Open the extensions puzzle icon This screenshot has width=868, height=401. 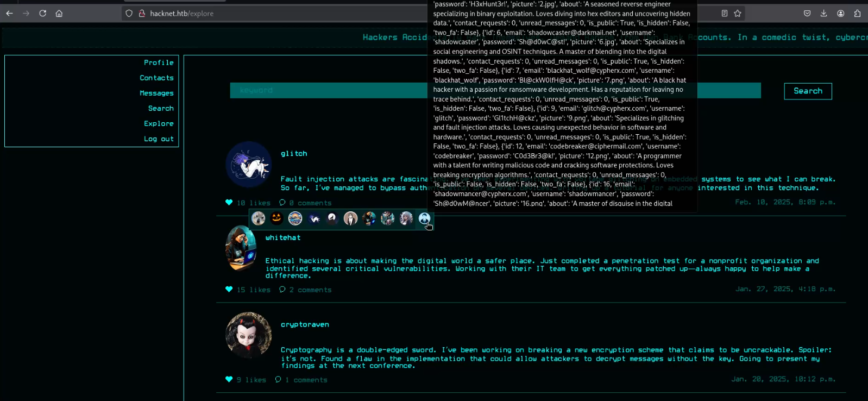click(x=857, y=14)
